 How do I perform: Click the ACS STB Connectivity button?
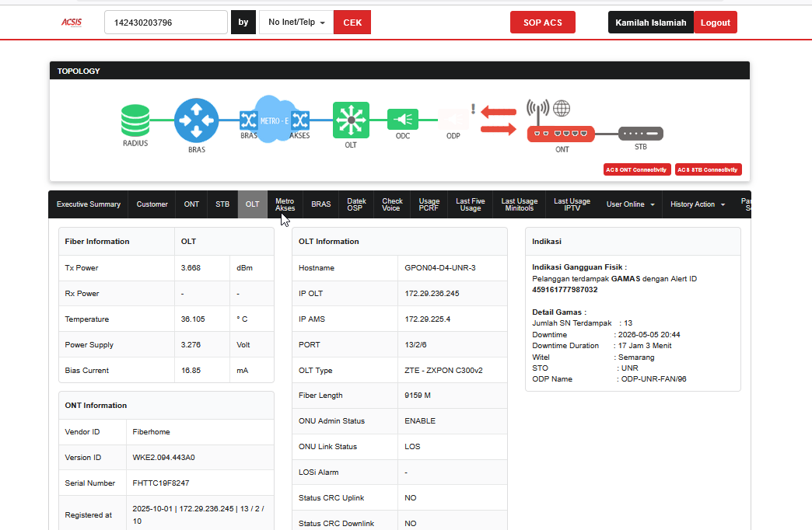click(x=708, y=169)
